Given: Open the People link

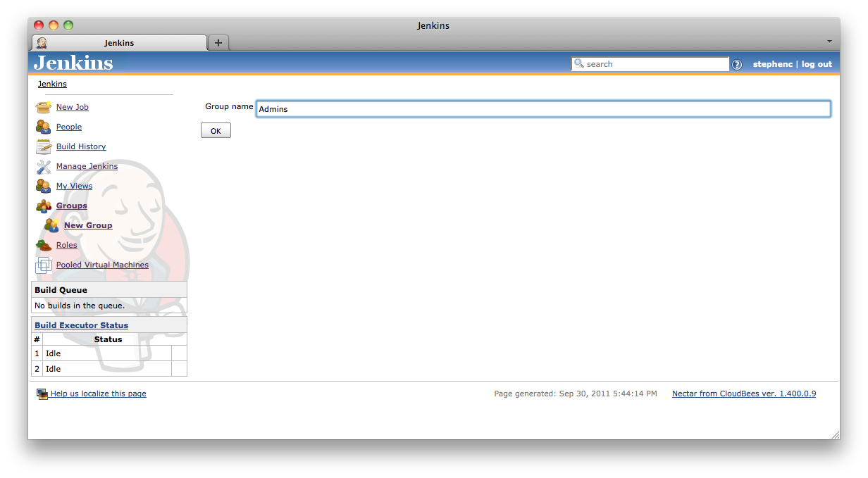Looking at the screenshot, I should coord(69,127).
